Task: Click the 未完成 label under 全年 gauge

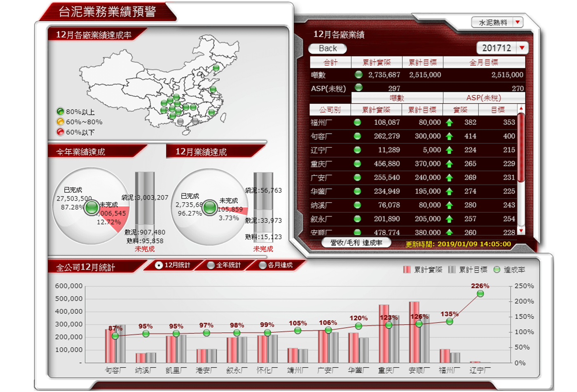Action: 145,249
